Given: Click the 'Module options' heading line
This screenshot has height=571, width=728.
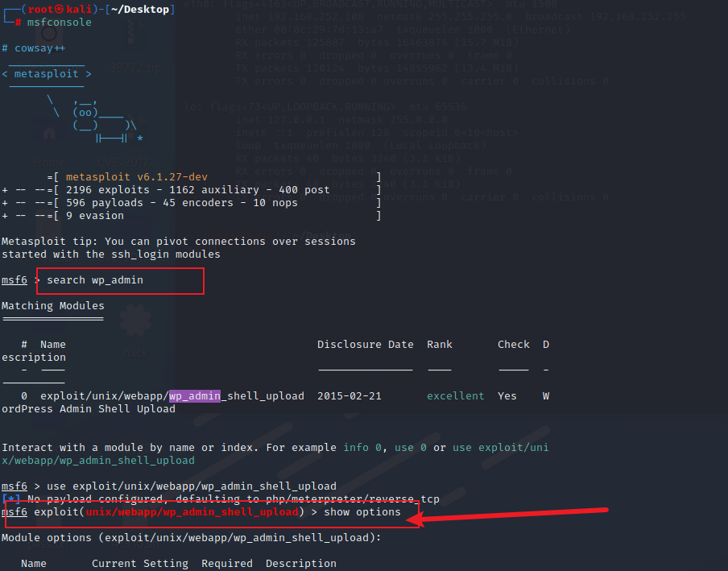Looking at the screenshot, I should point(192,537).
